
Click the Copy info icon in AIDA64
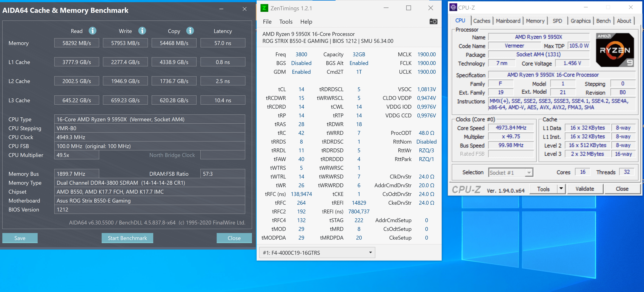[190, 31]
